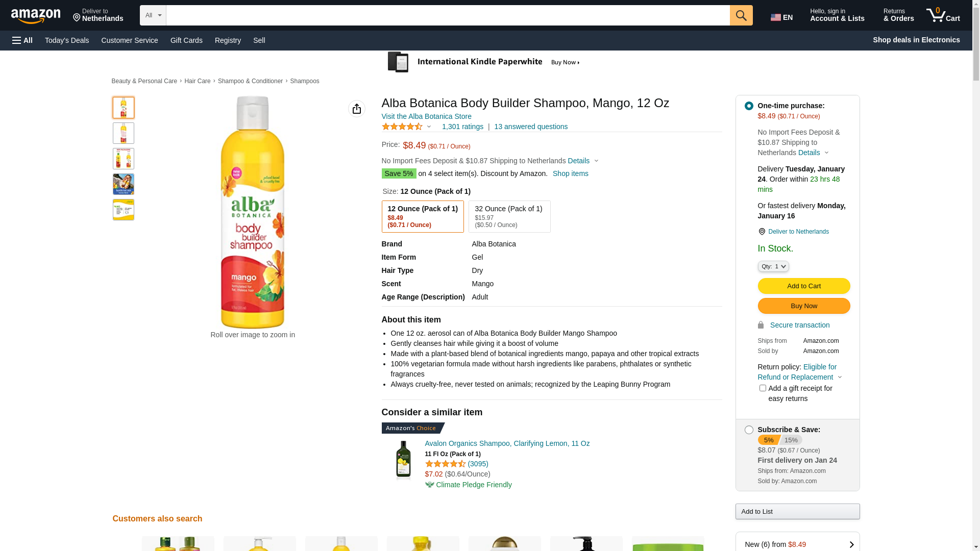This screenshot has width=980, height=551.
Task: Check the gift receipt checkbox
Action: [763, 388]
